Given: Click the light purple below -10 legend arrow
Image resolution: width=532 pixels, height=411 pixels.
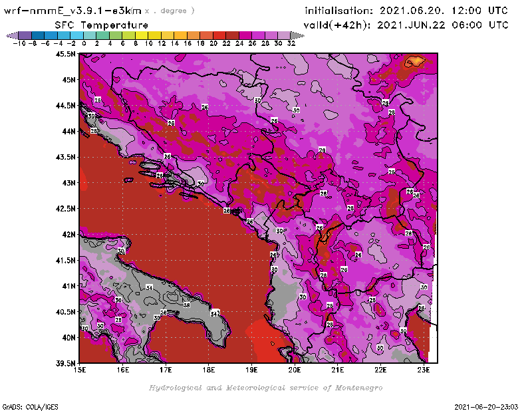Looking at the screenshot, I should pos(12,35).
